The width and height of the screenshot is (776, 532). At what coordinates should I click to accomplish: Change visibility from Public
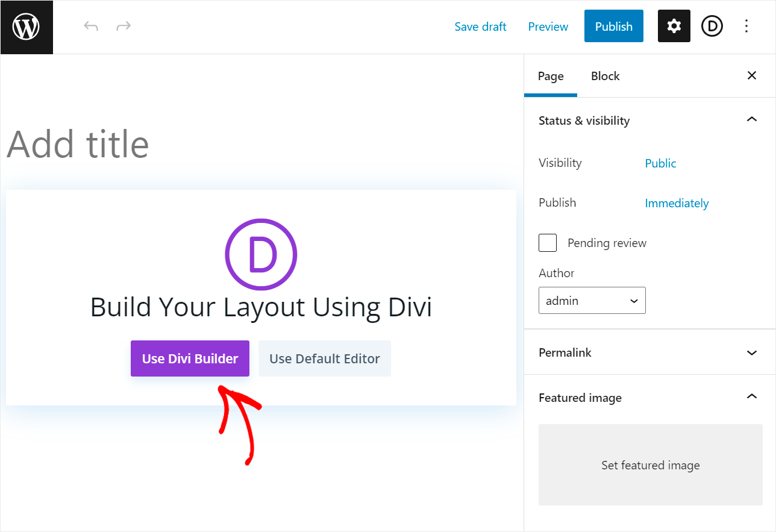pos(660,163)
